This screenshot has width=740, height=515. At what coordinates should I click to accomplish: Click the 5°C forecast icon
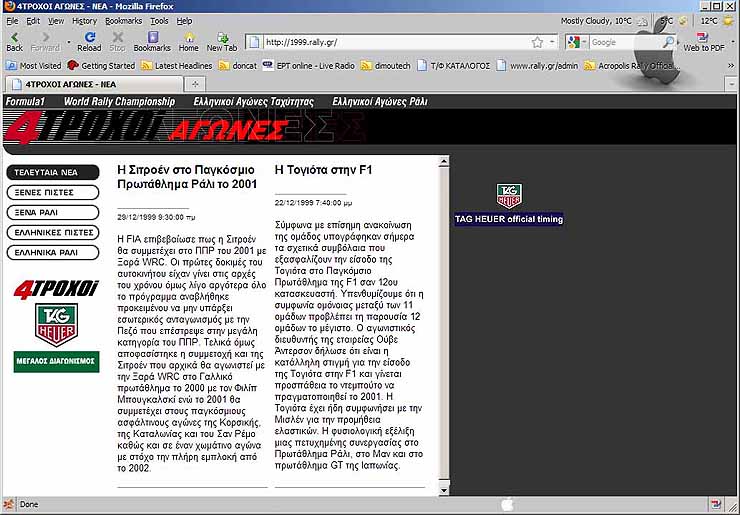[x=683, y=21]
